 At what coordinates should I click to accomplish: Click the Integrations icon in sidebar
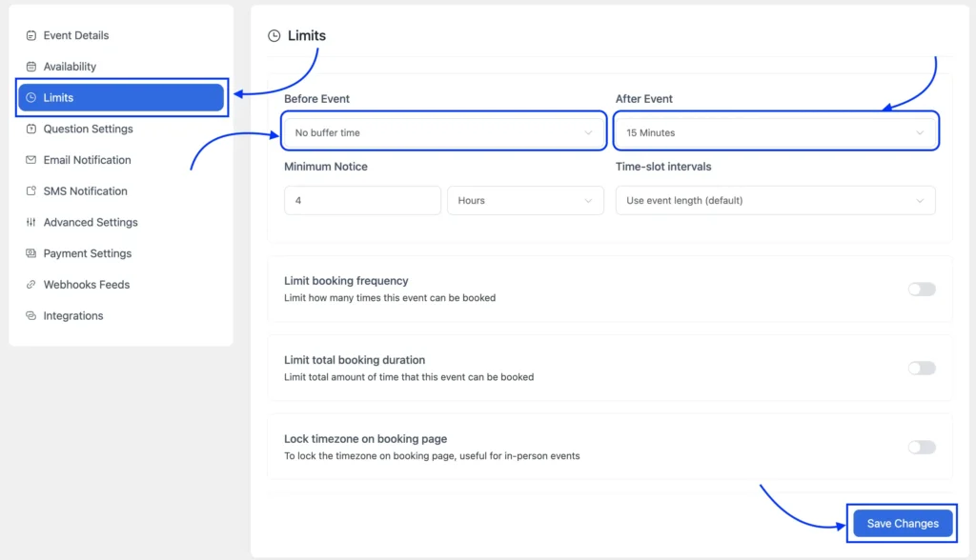pyautogui.click(x=31, y=315)
